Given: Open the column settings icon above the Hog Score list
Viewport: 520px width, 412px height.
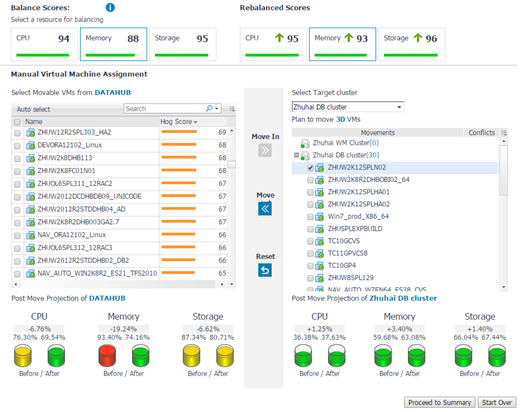Looking at the screenshot, I should point(232,109).
